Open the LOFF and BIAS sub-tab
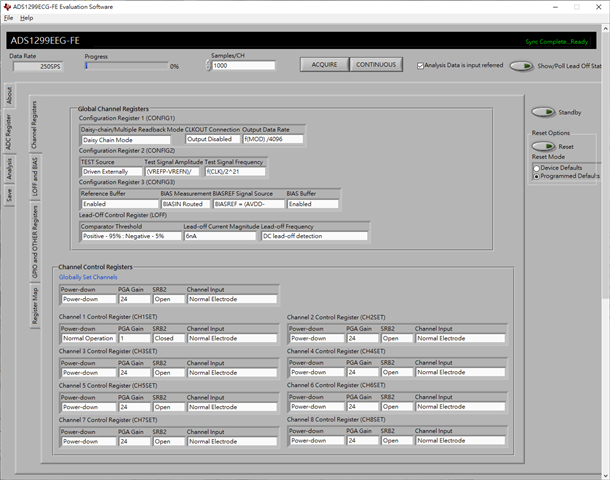This screenshot has height=480, width=610. point(35,177)
